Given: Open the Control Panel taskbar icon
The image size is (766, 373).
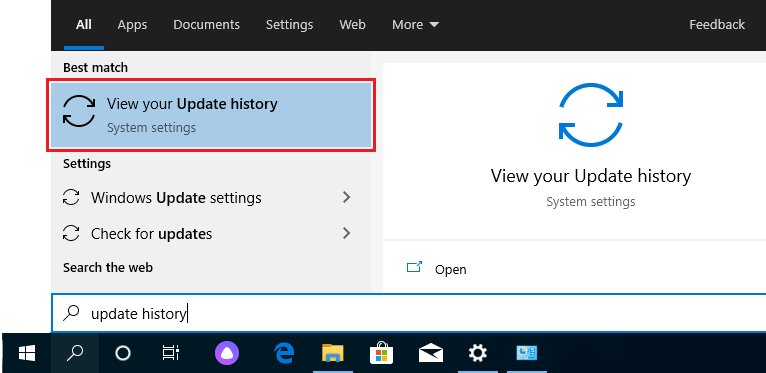Looking at the screenshot, I should point(527,353).
